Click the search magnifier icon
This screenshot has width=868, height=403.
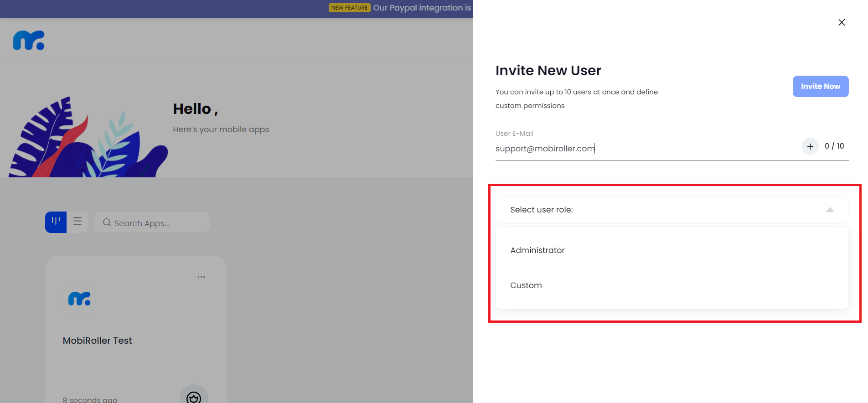(107, 222)
